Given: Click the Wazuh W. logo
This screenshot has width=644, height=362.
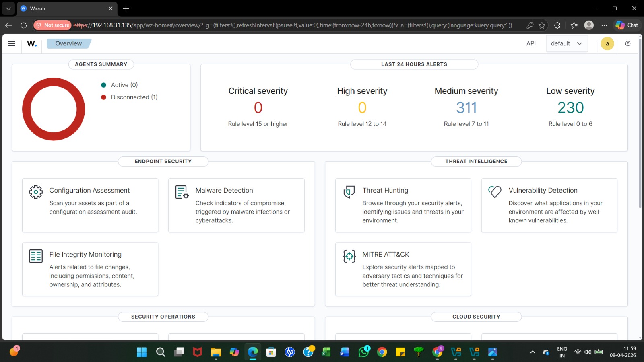Looking at the screenshot, I should coord(32,43).
